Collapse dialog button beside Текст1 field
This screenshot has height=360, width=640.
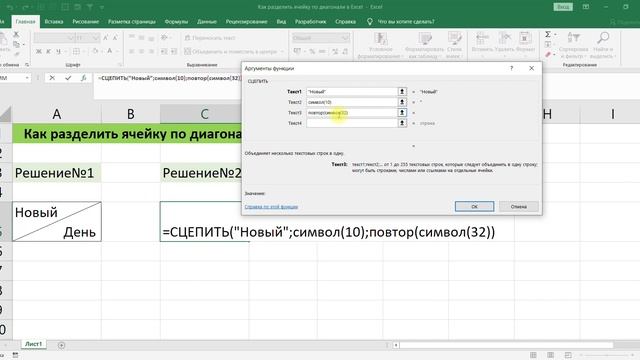(402, 91)
